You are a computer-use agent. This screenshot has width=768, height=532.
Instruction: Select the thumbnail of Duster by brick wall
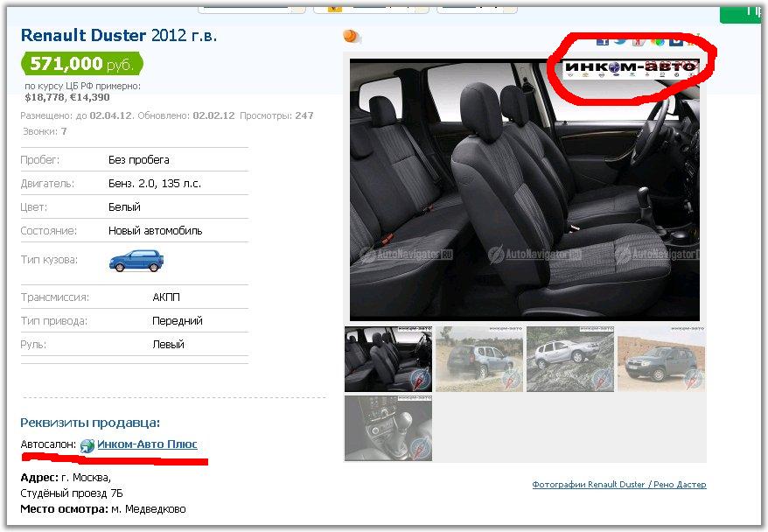click(x=661, y=359)
